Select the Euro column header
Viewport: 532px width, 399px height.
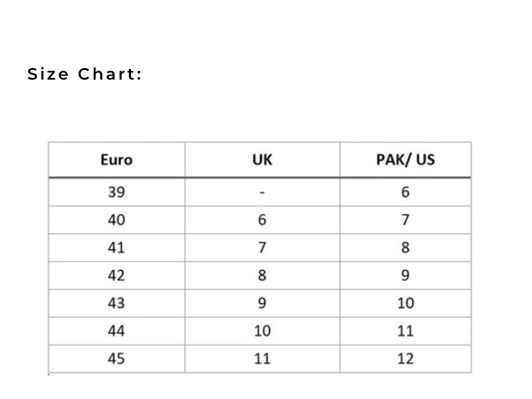pyautogui.click(x=116, y=160)
